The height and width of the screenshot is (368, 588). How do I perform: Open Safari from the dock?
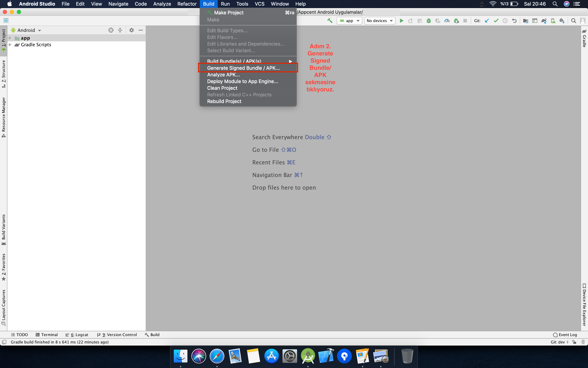tap(217, 356)
